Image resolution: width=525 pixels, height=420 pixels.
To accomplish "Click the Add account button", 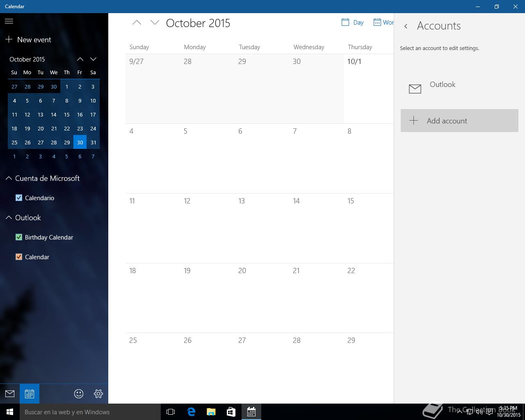I will (x=459, y=121).
